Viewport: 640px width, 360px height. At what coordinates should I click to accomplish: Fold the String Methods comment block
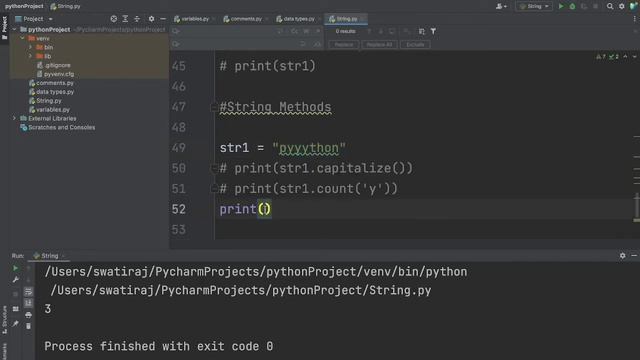[213, 107]
